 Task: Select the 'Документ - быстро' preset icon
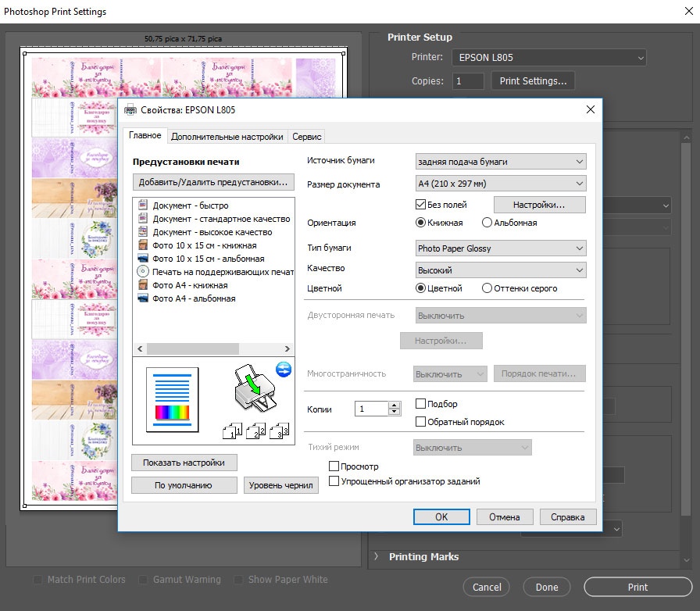tap(143, 205)
